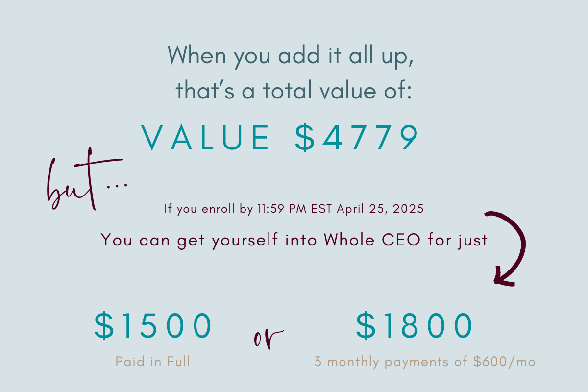Click 'When you add it all up' line
This screenshot has width=588, height=392.
click(x=291, y=56)
